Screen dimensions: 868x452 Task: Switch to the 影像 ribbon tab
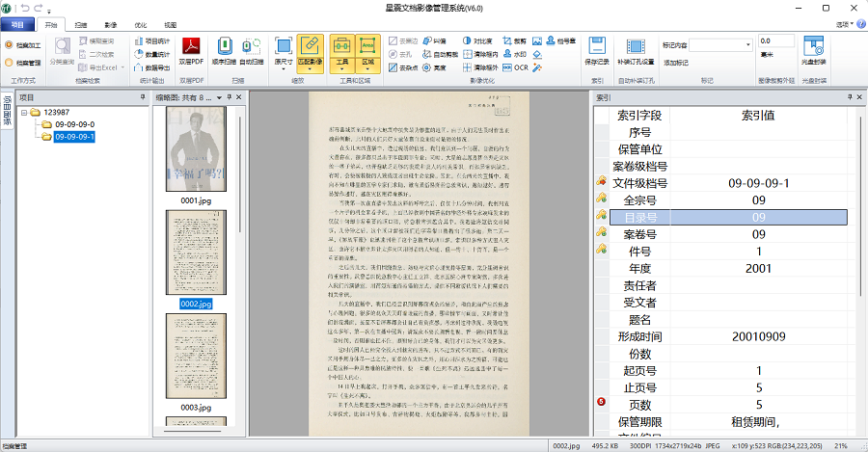(x=111, y=25)
